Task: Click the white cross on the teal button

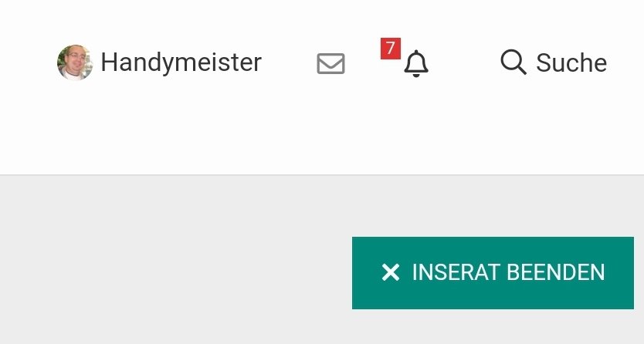Action: pos(390,272)
